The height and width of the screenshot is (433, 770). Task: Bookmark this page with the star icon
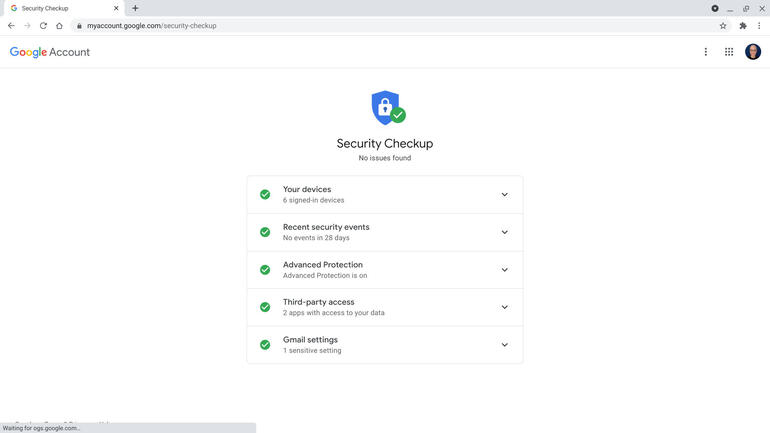tap(723, 26)
